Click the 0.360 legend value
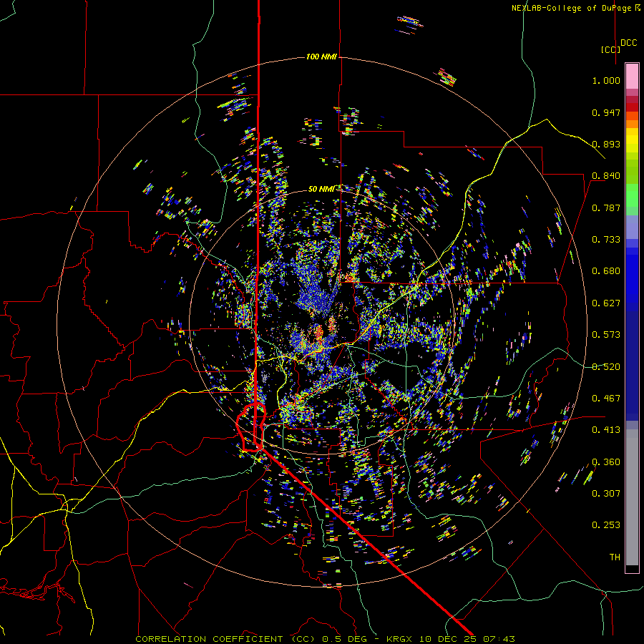The image size is (644, 644). (606, 462)
